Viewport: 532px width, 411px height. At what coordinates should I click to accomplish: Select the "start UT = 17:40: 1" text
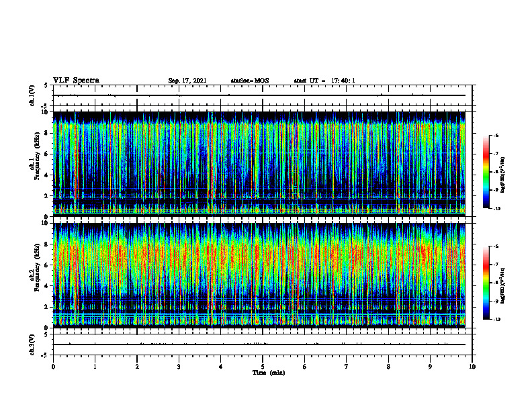coord(324,81)
